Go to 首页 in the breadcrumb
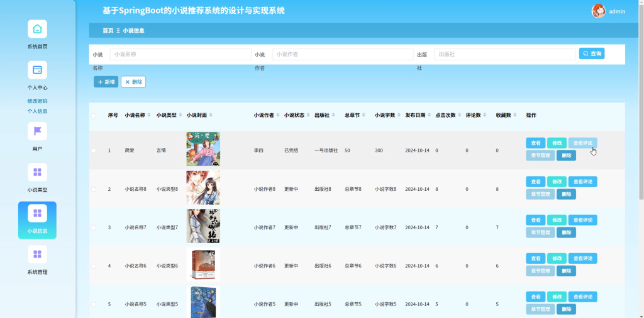This screenshot has width=644, height=318. (x=108, y=30)
